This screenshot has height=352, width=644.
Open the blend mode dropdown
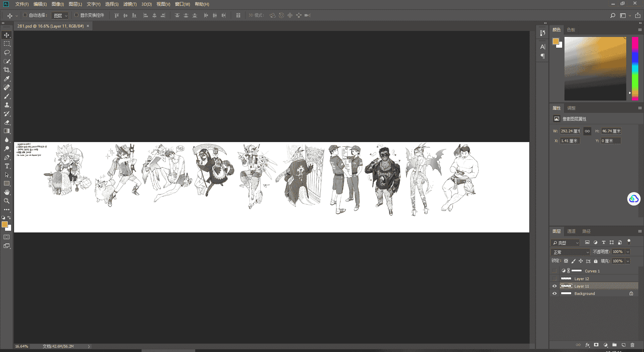click(x=570, y=252)
